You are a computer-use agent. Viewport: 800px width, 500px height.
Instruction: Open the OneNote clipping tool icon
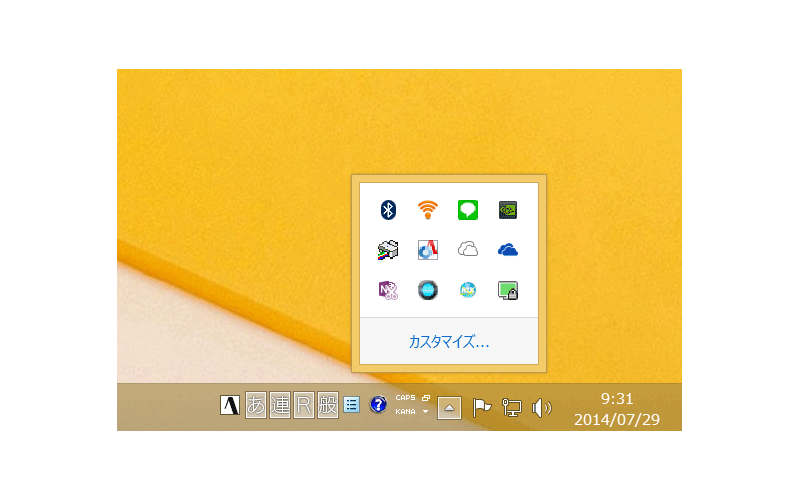tap(388, 290)
